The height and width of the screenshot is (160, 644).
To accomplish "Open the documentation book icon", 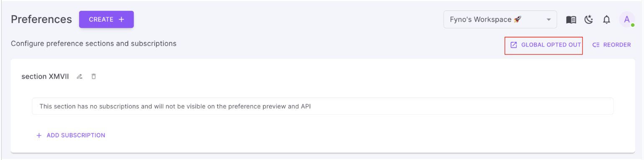I will (x=571, y=20).
